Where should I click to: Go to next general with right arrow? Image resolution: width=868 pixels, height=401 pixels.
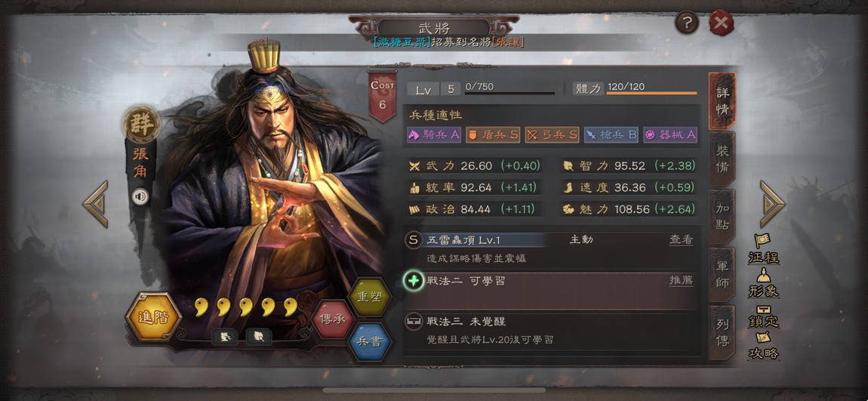point(772,204)
